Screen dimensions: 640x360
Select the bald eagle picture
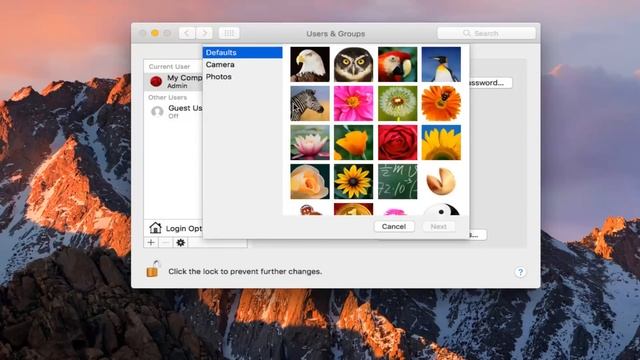coord(310,64)
